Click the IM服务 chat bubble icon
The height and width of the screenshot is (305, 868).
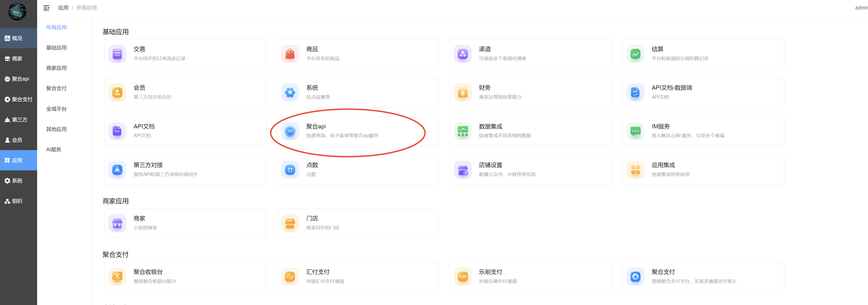pyautogui.click(x=635, y=131)
